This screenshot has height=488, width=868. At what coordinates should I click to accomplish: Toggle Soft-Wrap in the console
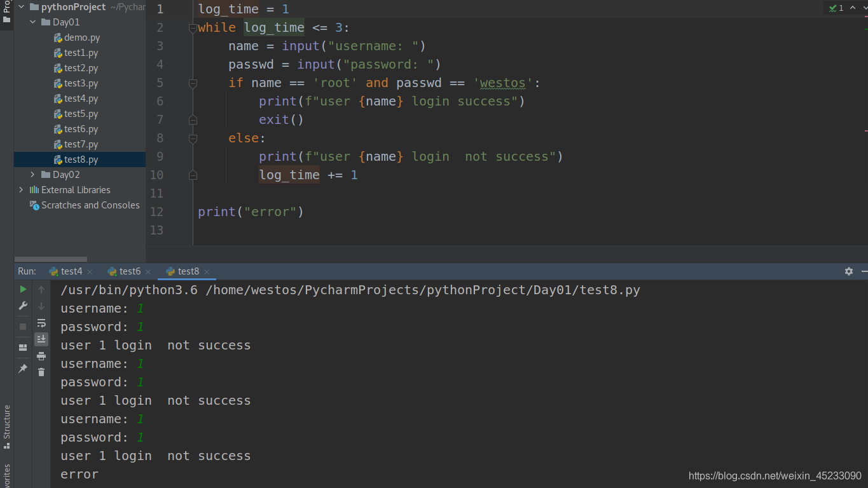[x=41, y=323]
